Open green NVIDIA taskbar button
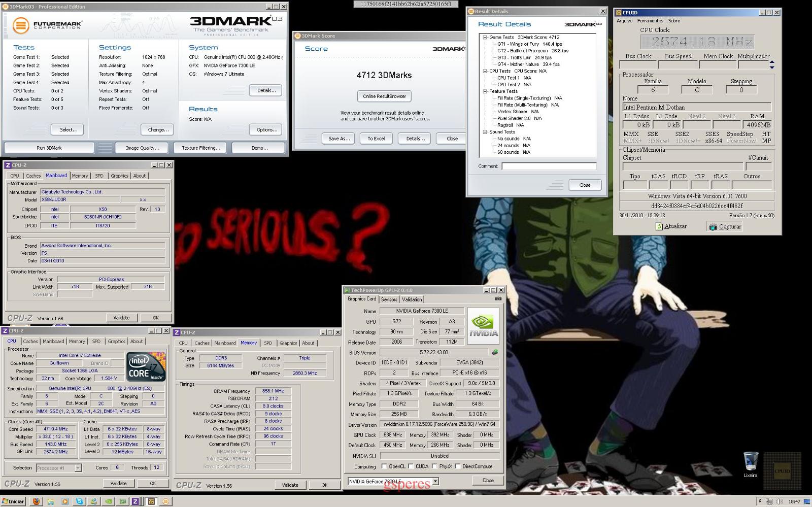812x507 pixels. 109,501
